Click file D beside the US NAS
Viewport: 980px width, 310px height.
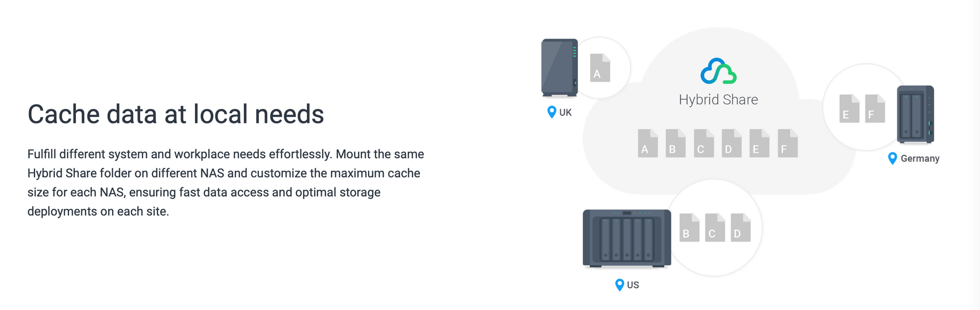[x=741, y=227]
